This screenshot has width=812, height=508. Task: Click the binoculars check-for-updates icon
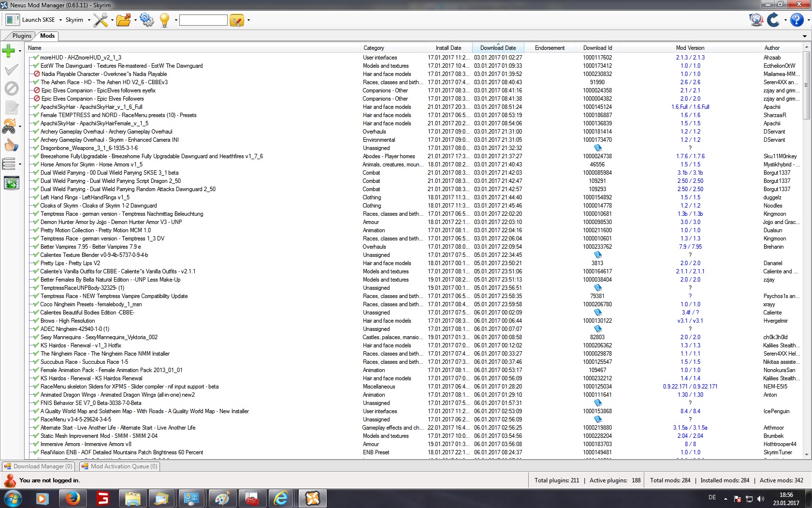pyautogui.click(x=9, y=127)
